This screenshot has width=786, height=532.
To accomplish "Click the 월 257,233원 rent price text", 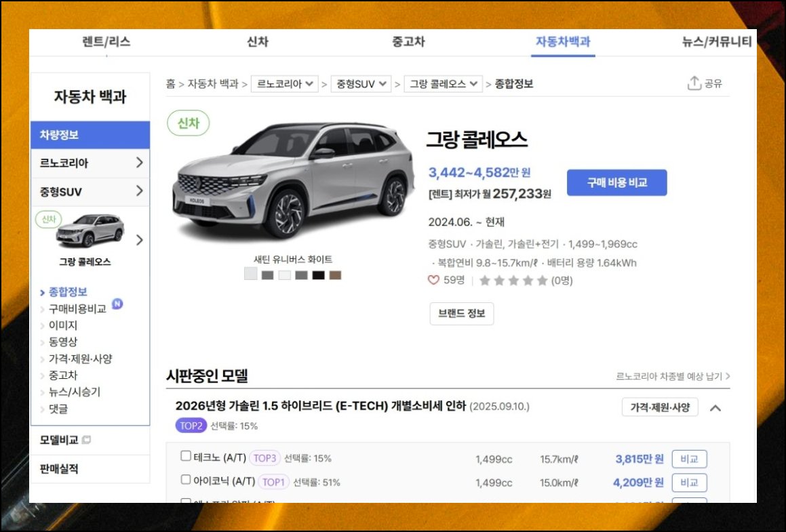I will pyautogui.click(x=517, y=193).
